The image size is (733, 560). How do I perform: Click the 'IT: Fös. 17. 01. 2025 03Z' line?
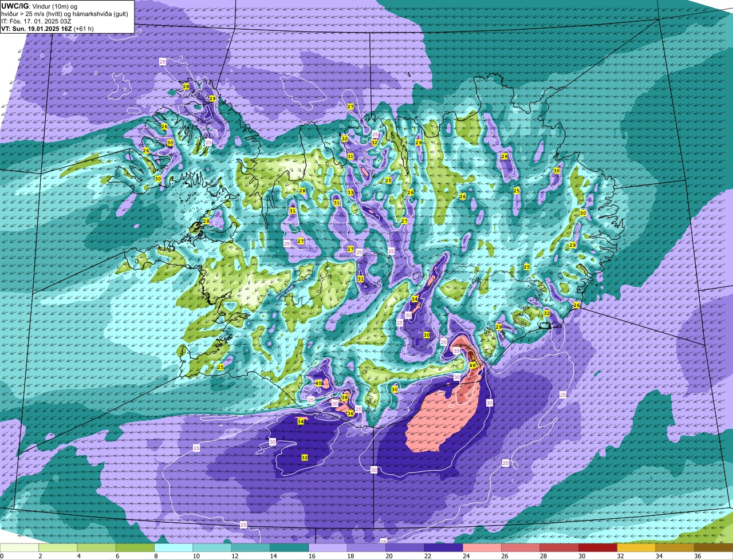pos(36,21)
